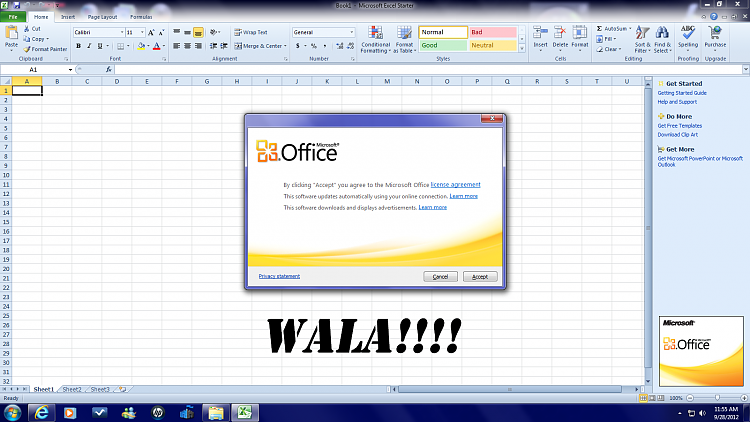The width and height of the screenshot is (750, 422).
Task: Click the Paste icon in Clipboard group
Action: coord(11,33)
